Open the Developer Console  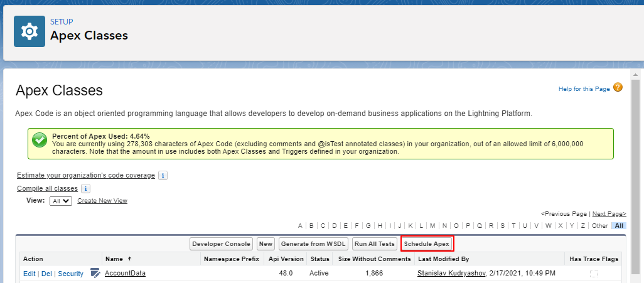click(222, 243)
